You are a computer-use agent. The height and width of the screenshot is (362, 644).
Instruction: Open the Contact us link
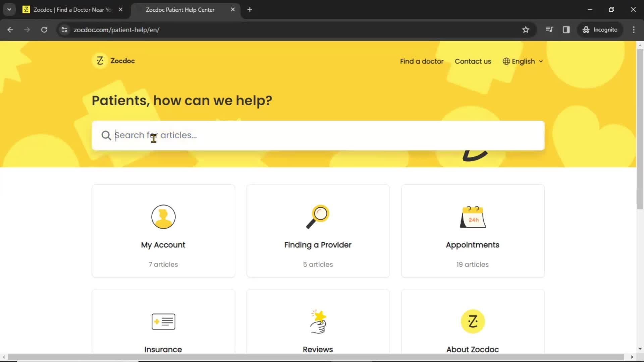click(x=473, y=61)
